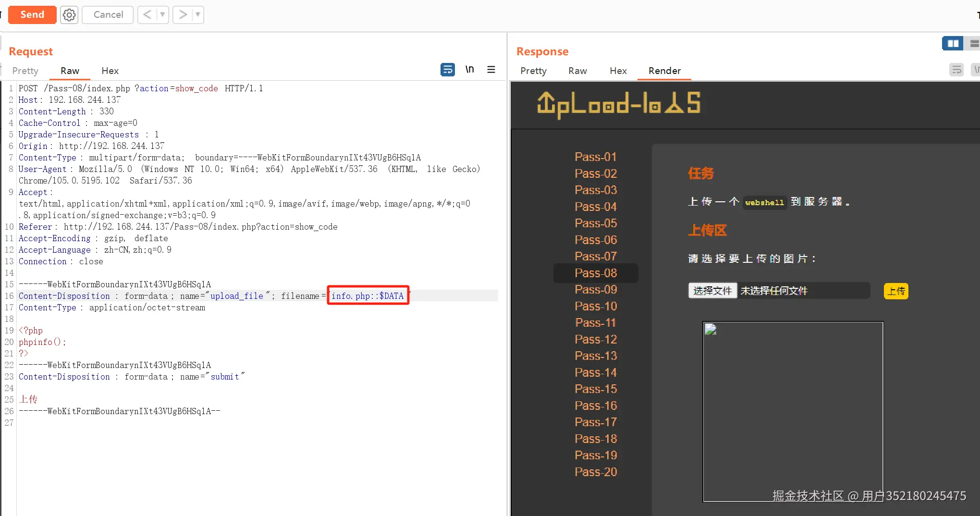Open the Pass-14 level
The width and height of the screenshot is (980, 516).
tap(596, 372)
